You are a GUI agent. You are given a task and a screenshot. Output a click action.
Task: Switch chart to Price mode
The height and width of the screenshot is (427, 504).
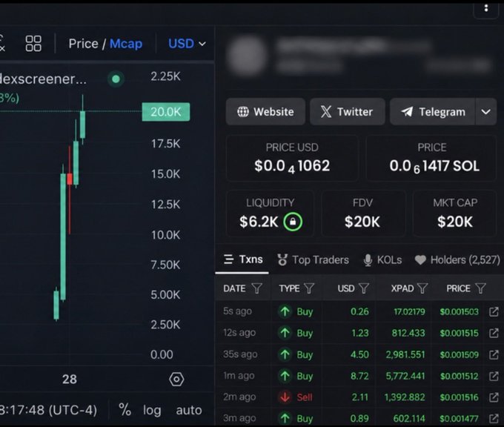(x=83, y=44)
